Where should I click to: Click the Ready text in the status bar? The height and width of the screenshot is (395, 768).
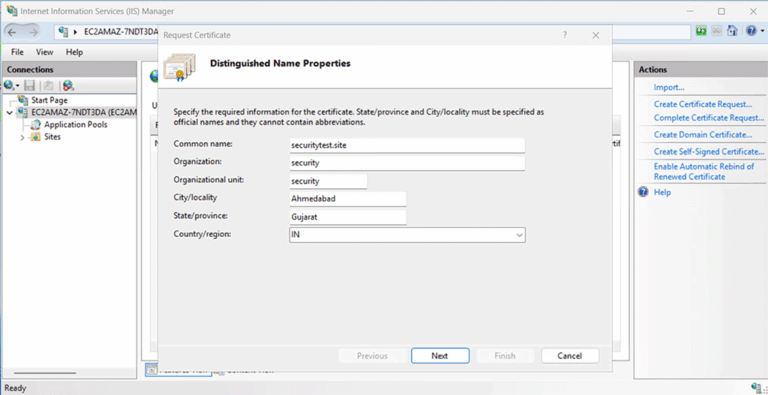[x=15, y=388]
